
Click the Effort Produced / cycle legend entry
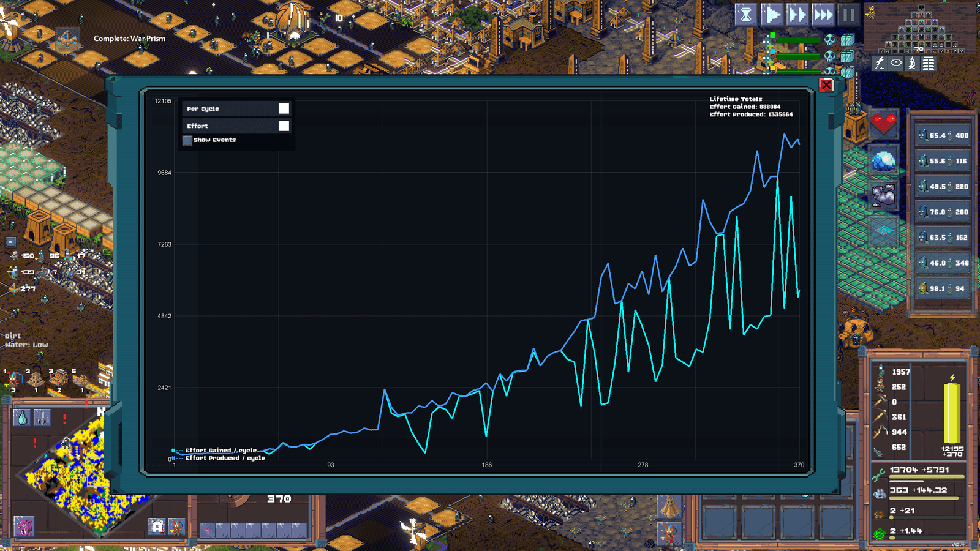point(219,458)
